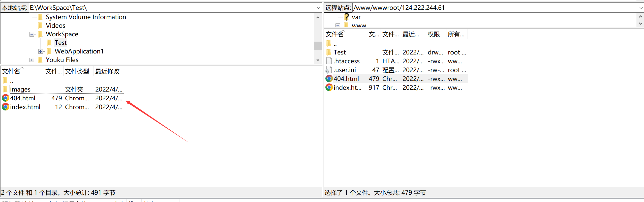Click scroll-up arrow of local tree scrollbar

[318, 17]
